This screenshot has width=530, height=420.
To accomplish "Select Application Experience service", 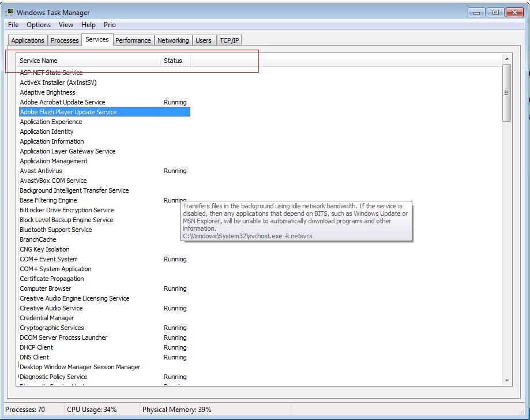I will point(104,122).
